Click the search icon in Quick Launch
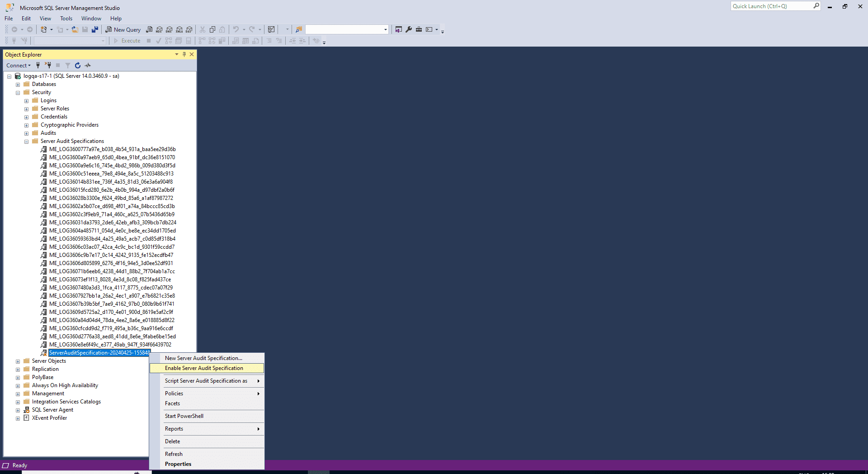The image size is (868, 474). pos(816,6)
